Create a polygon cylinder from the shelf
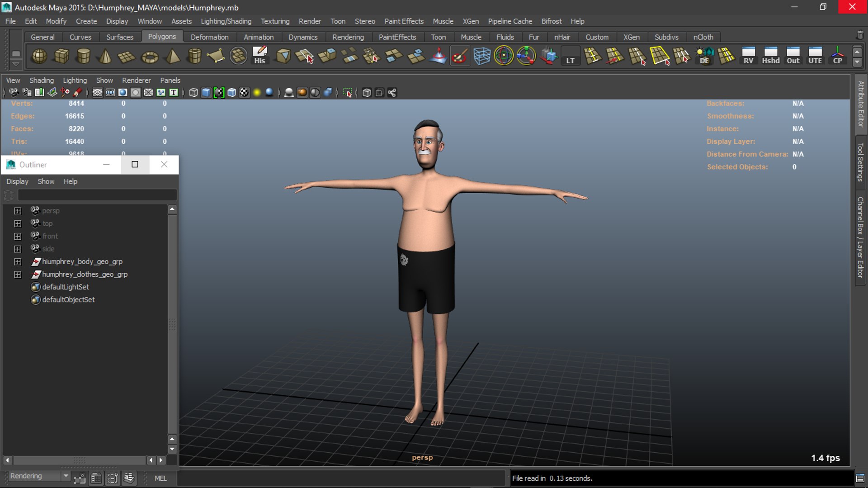The height and width of the screenshot is (488, 868). 84,56
